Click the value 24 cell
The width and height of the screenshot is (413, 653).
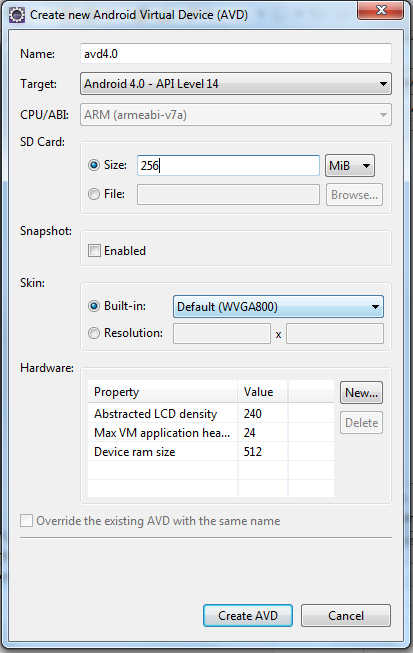pyautogui.click(x=263, y=433)
